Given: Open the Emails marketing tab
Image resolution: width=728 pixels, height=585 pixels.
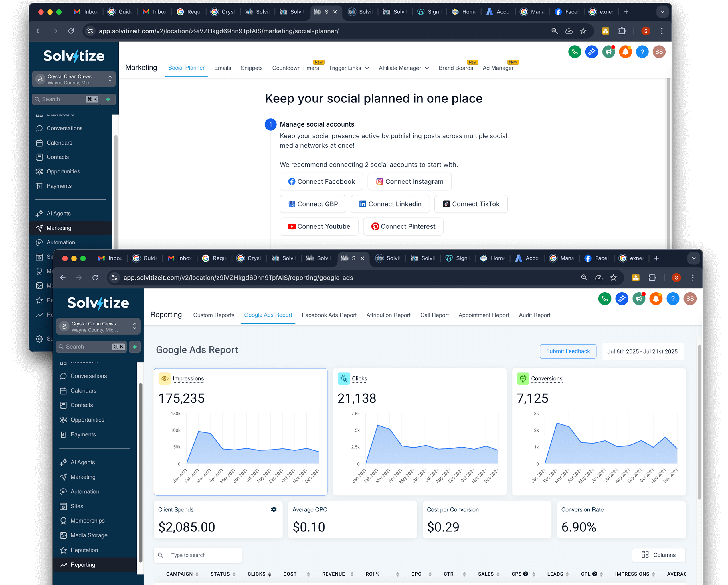Looking at the screenshot, I should point(223,68).
